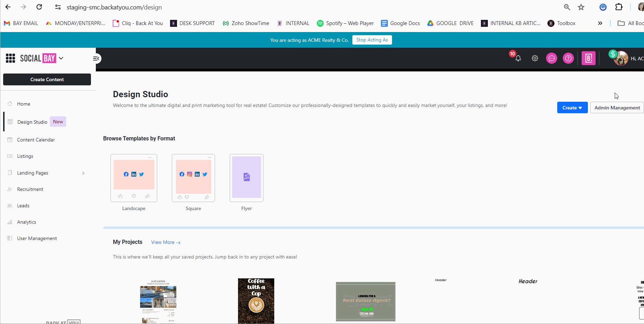
Task: Open Content Calendar in the sidebar
Action: [36, 140]
